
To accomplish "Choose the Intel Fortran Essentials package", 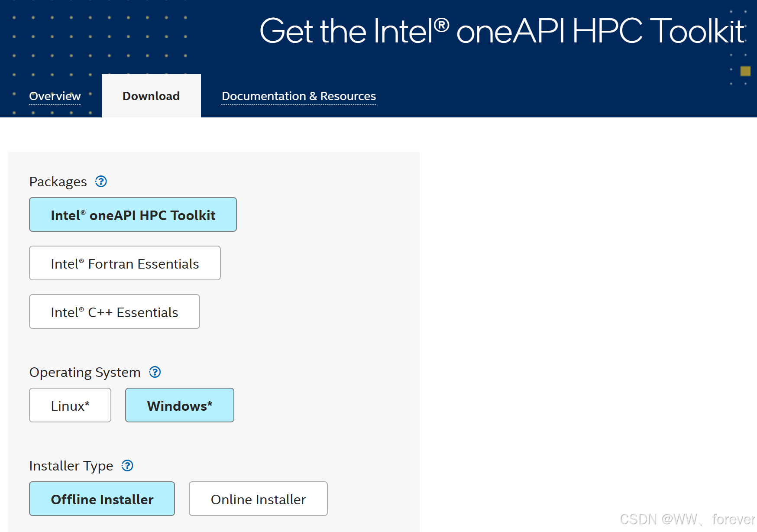I will point(125,263).
